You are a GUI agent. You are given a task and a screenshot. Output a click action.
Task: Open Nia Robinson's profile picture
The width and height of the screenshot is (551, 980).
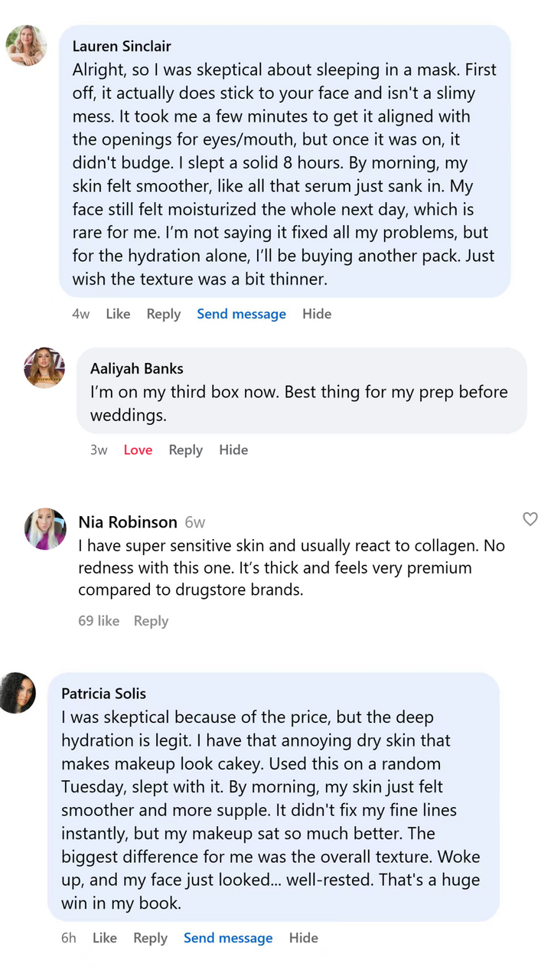(x=45, y=529)
